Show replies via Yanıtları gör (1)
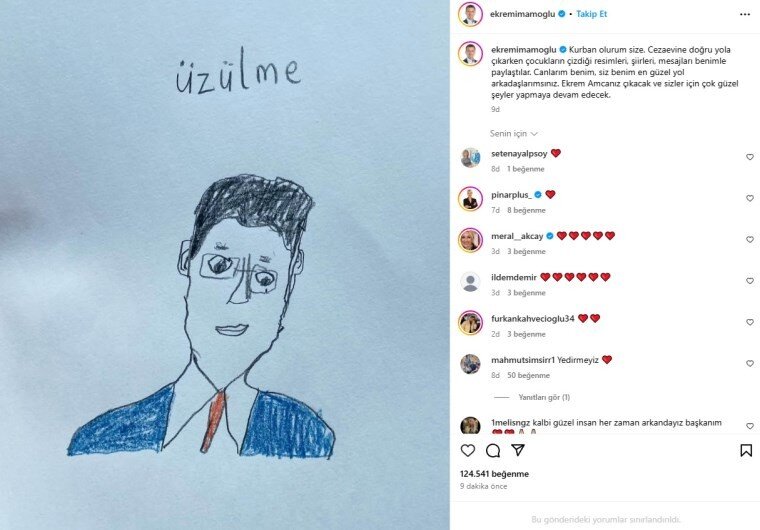 [x=544, y=397]
